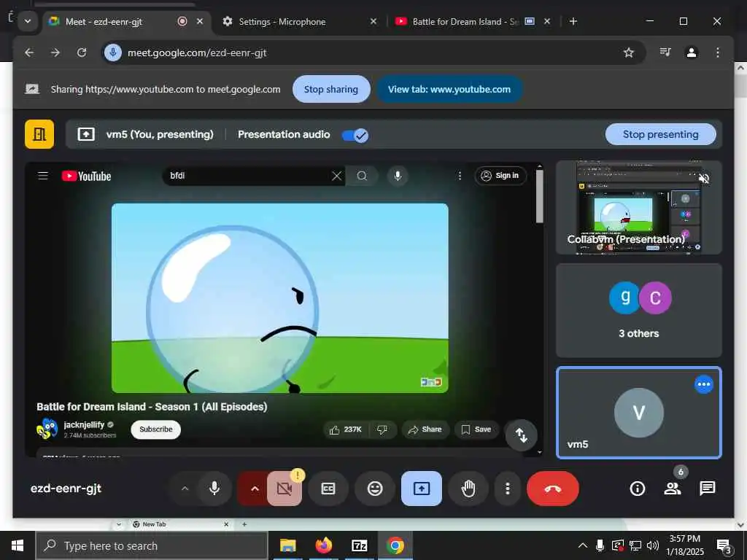Open Windows Start menu

[x=18, y=545]
